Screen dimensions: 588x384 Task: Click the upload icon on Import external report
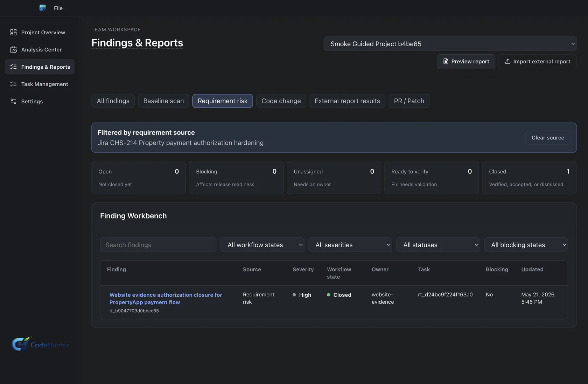pyautogui.click(x=507, y=61)
